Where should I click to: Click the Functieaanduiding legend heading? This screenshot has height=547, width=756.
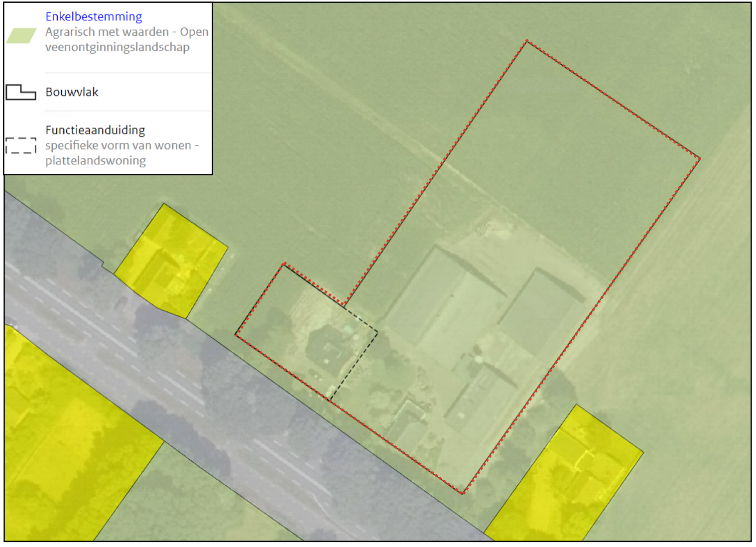[x=95, y=130]
